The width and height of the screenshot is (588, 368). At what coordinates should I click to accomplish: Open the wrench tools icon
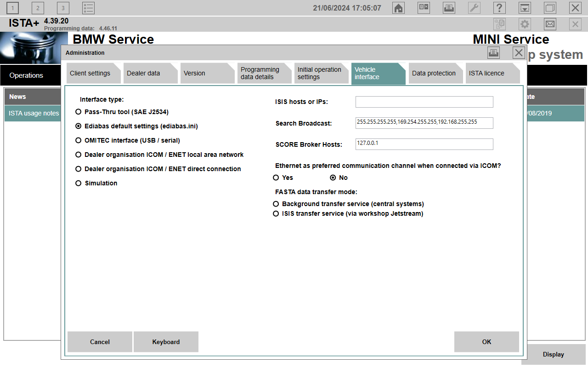[x=474, y=8]
